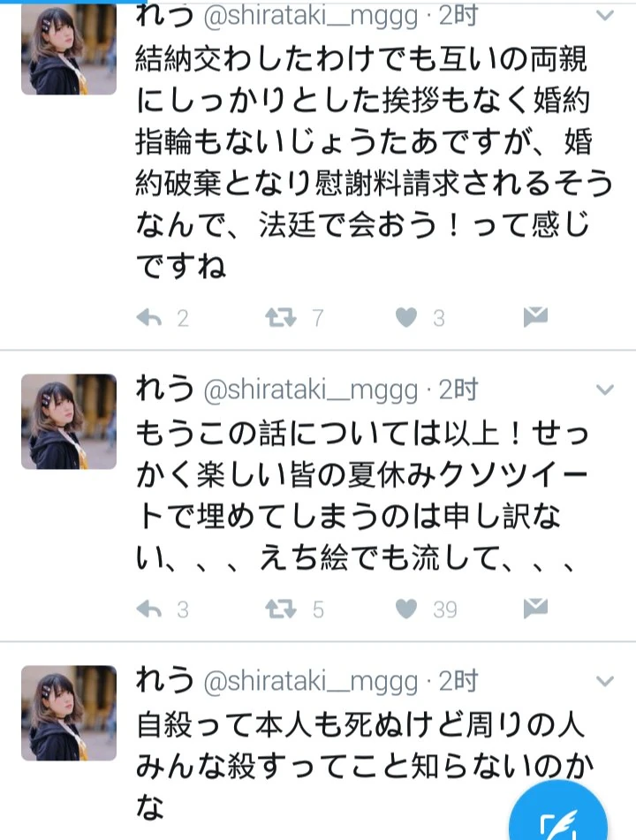Reply to the tweet with 3 replies
This screenshot has height=840, width=636.
(149, 609)
